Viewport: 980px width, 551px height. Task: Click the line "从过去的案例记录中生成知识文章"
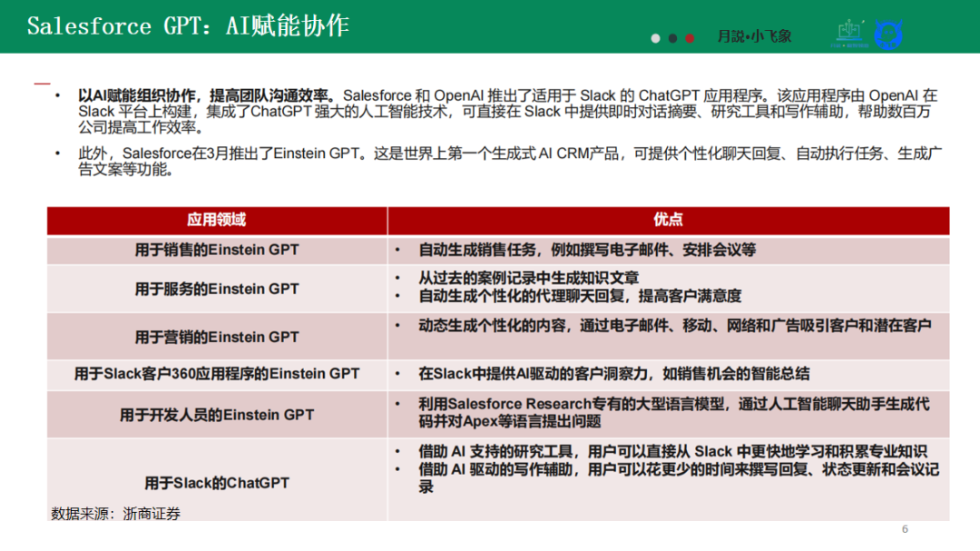click(529, 278)
